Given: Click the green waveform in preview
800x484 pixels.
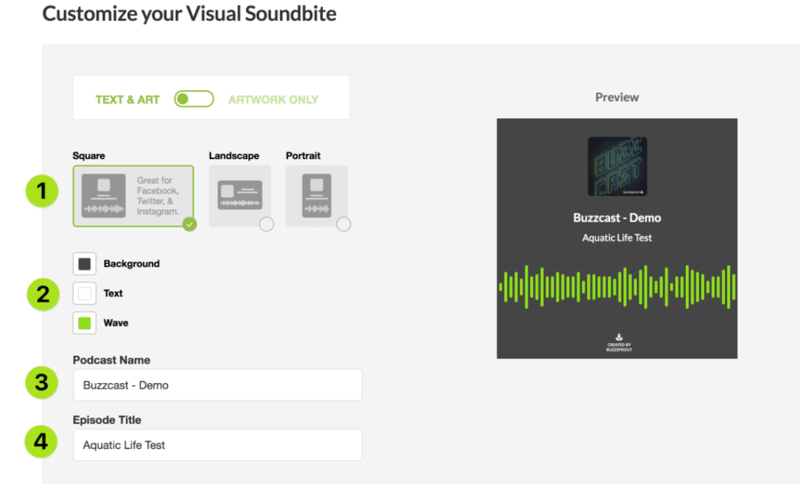Looking at the screenshot, I should pos(617,287).
